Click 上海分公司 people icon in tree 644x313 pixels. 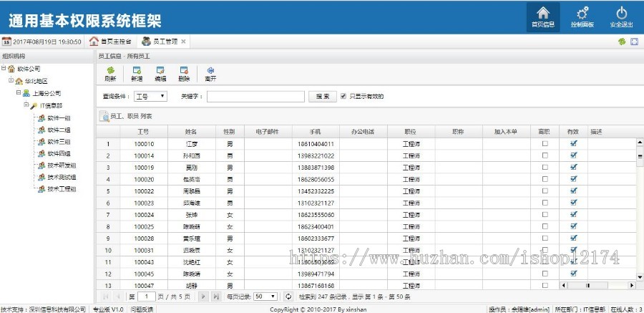click(26, 93)
